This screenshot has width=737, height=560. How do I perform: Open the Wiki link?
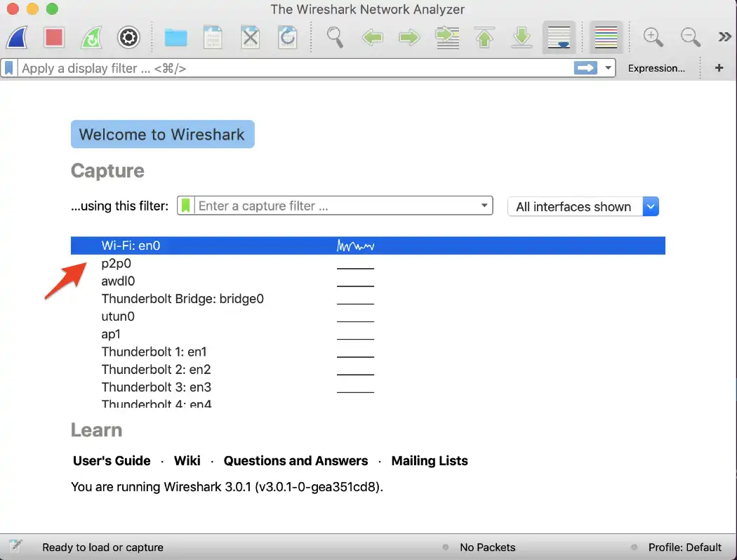coord(187,461)
